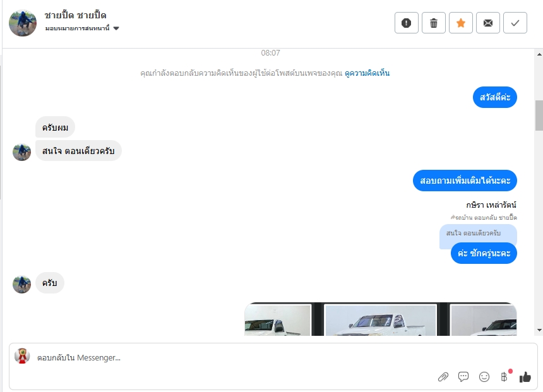Open ชายปี๊ด profile picture in header
The image size is (543, 392).
(23, 23)
